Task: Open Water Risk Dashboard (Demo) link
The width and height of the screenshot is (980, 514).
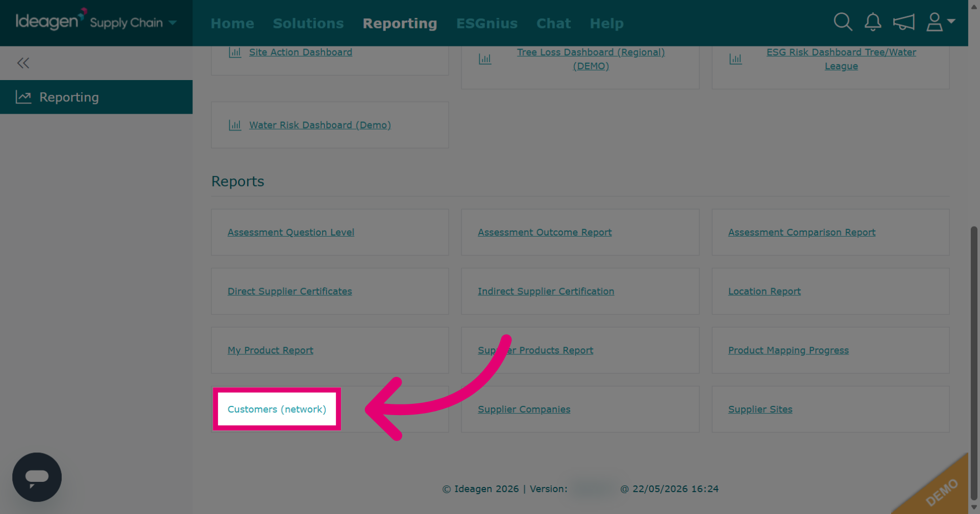Action: 320,125
